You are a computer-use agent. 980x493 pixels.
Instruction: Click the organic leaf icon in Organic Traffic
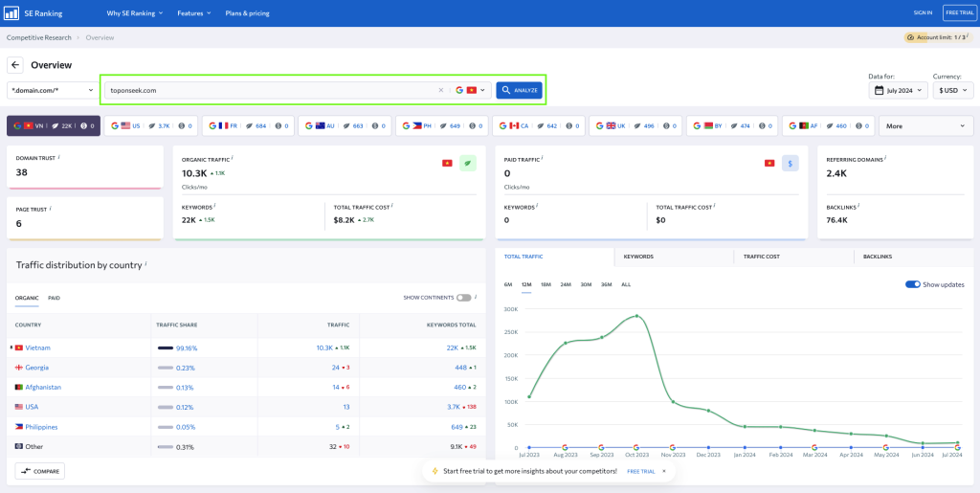tap(468, 164)
